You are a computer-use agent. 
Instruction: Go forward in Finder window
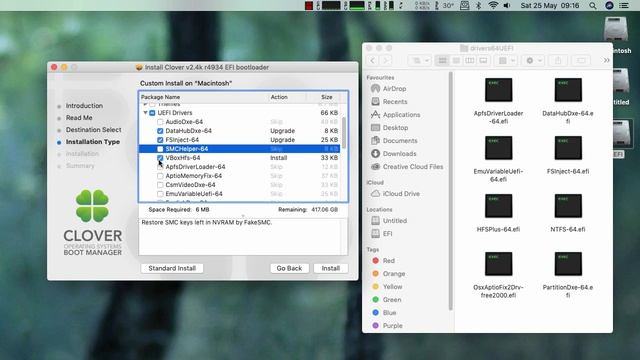385,60
